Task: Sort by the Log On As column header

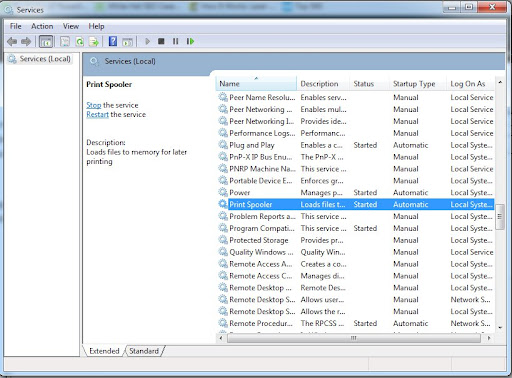Action: pyautogui.click(x=470, y=84)
